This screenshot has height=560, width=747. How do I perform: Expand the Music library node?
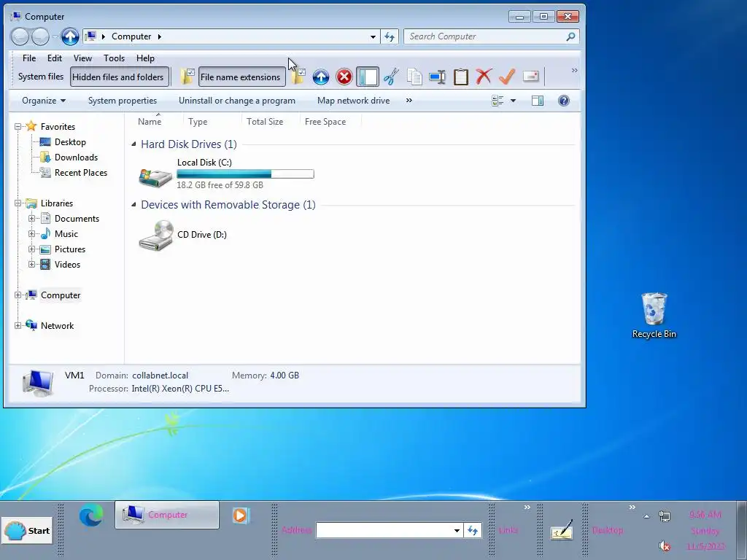[31, 234]
